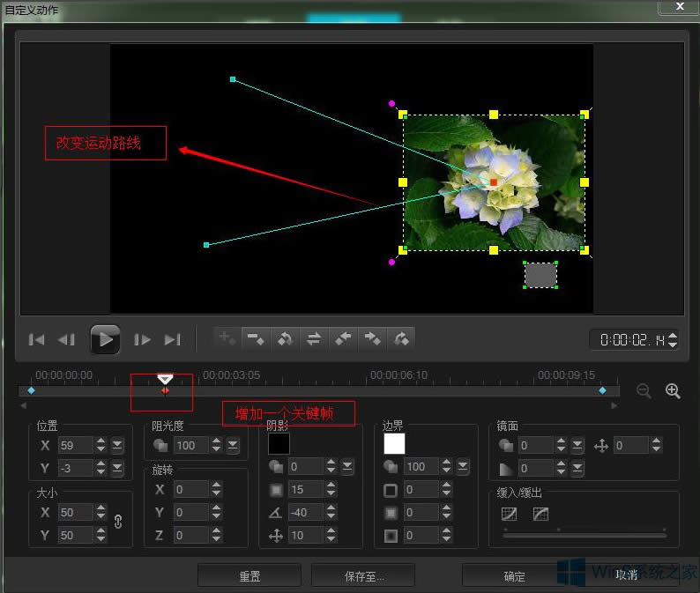Image resolution: width=700 pixels, height=593 pixels.
Task: Select the red keyframe on the timeline
Action: [x=165, y=390]
